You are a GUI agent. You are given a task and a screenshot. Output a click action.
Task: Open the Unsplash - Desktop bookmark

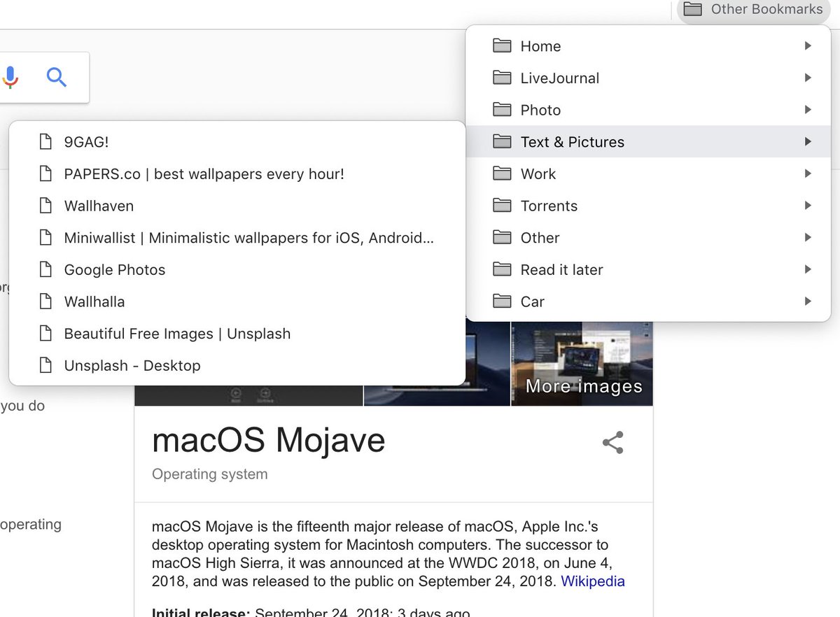pos(237,365)
